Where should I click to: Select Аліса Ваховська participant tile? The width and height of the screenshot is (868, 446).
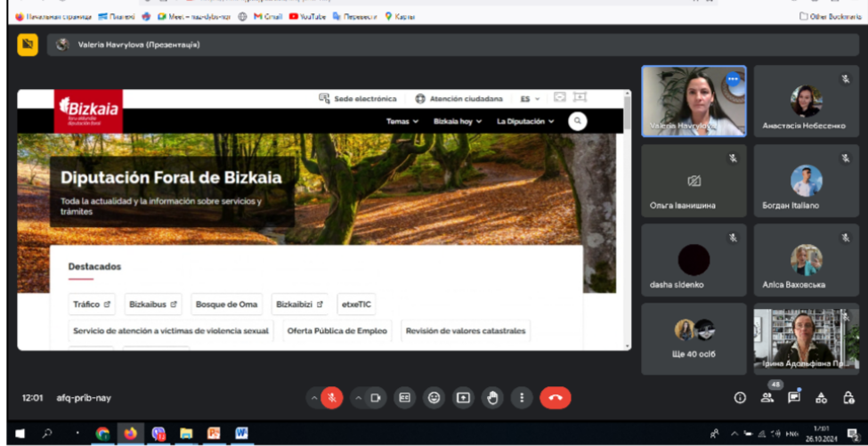(806, 260)
